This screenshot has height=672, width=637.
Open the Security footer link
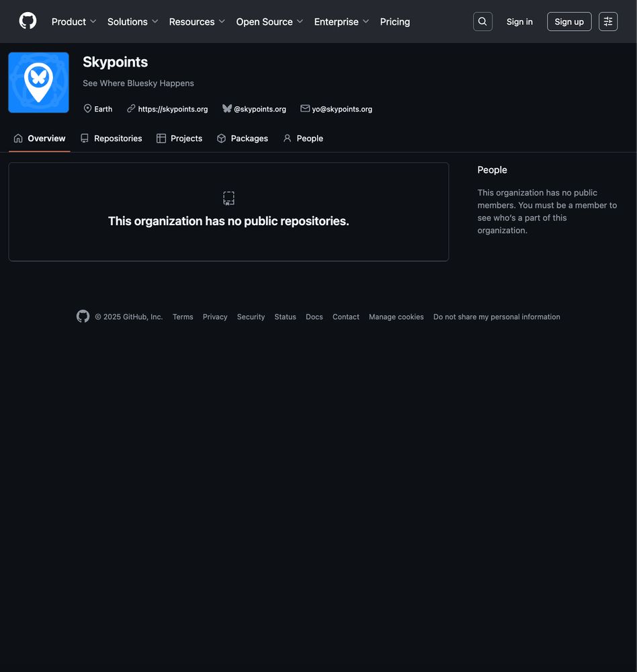pyautogui.click(x=251, y=317)
